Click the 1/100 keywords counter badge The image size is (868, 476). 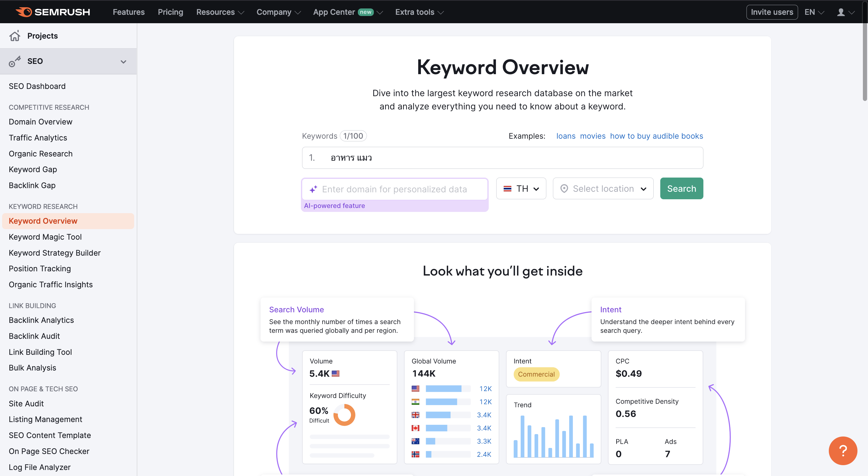(353, 136)
